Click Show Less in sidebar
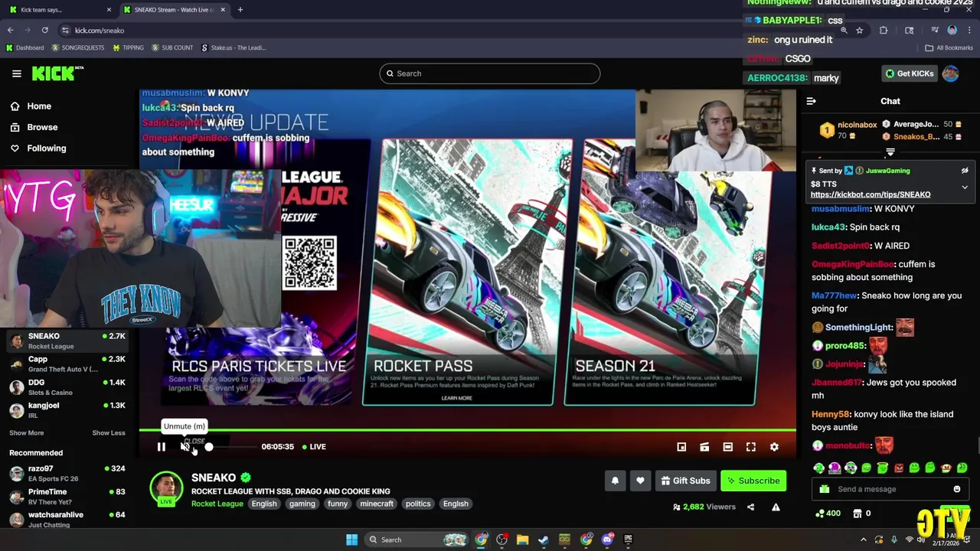This screenshot has width=980, height=551. (x=109, y=433)
